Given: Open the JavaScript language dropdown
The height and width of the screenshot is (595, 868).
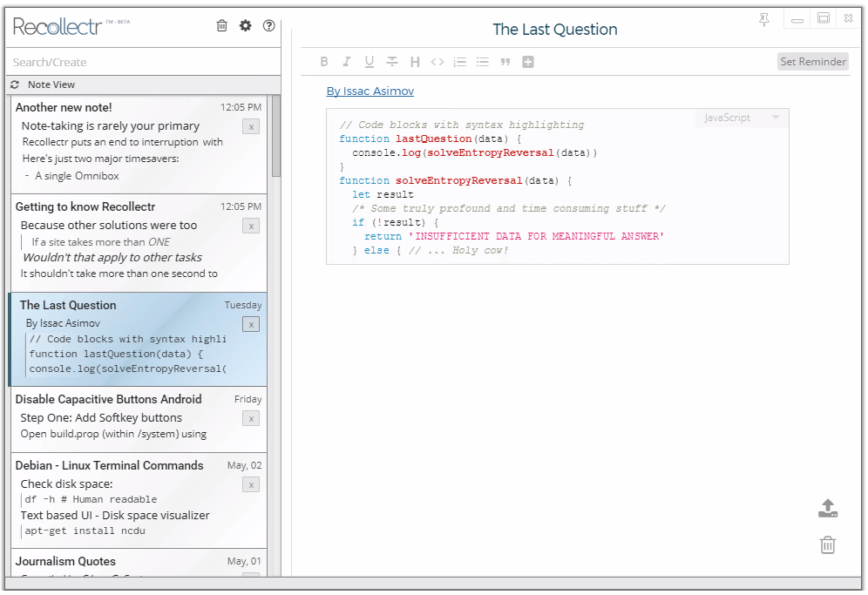Looking at the screenshot, I should [741, 118].
